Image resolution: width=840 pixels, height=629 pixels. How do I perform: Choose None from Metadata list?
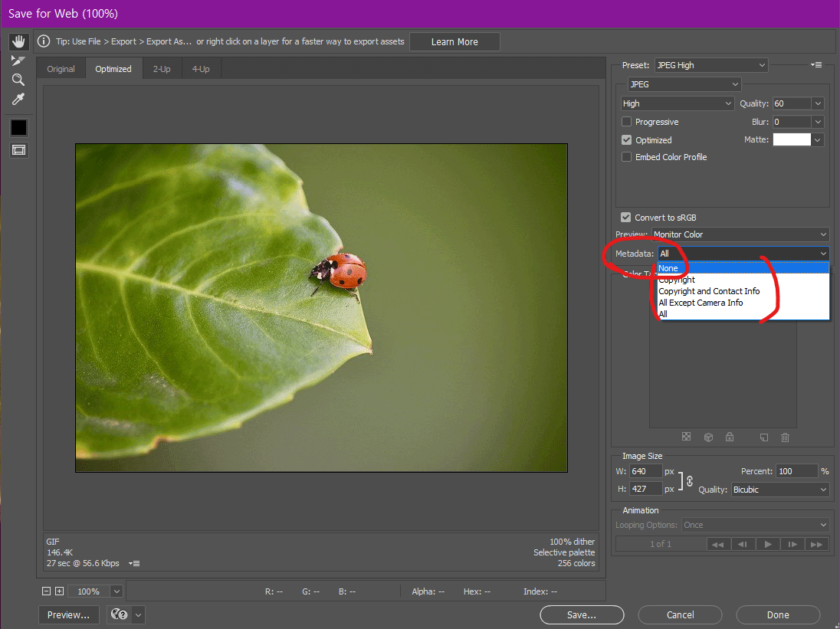(x=743, y=268)
